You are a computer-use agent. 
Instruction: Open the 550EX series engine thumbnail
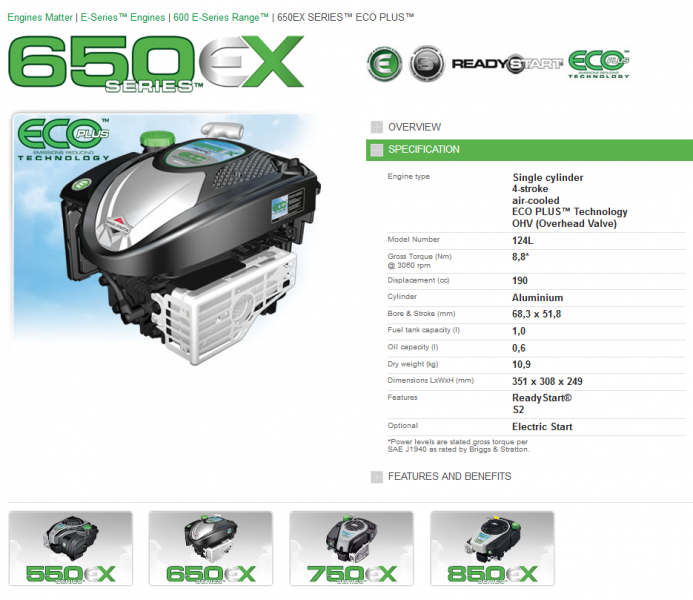[71, 548]
